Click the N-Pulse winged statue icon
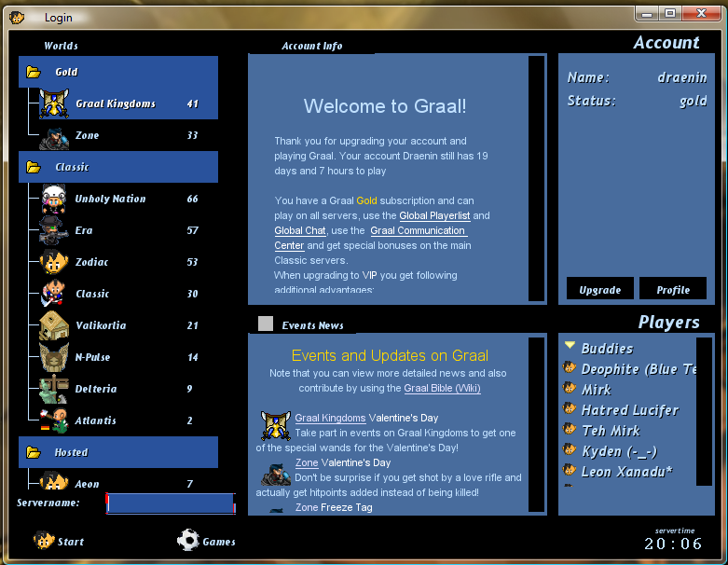The image size is (728, 565). click(x=54, y=356)
